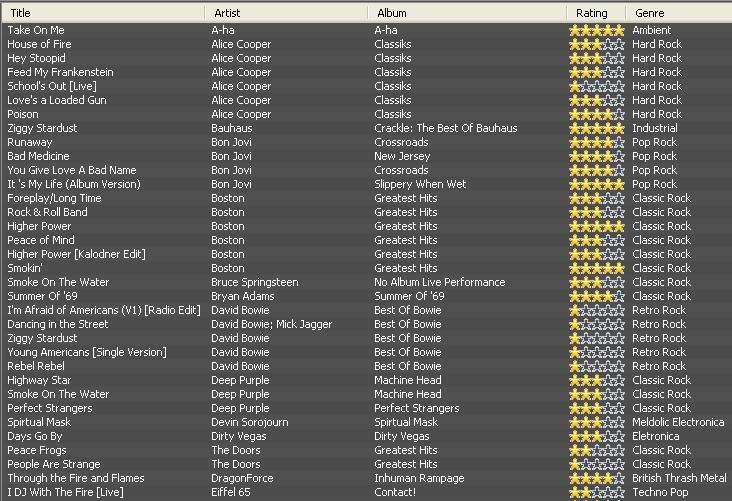Image resolution: width=732 pixels, height=501 pixels.
Task: Select the song Dancing in the Street
Action: (x=58, y=325)
